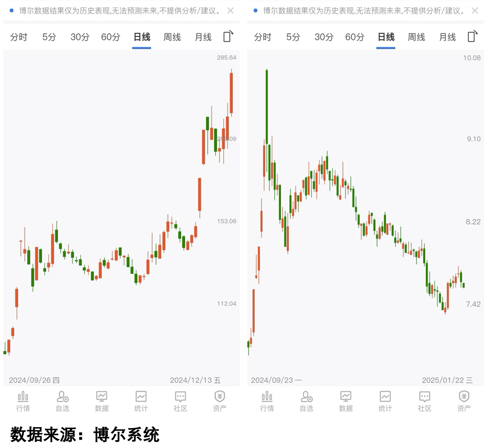Screen dimensions: 486x448
Task: Rotate the right chart to landscape
Action: coord(472,37)
